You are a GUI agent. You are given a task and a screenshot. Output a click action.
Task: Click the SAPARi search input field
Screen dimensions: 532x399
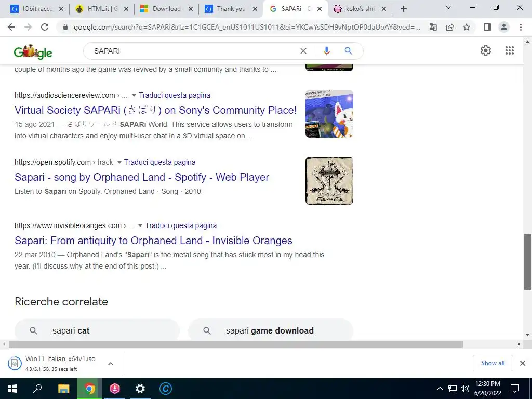pyautogui.click(x=193, y=51)
